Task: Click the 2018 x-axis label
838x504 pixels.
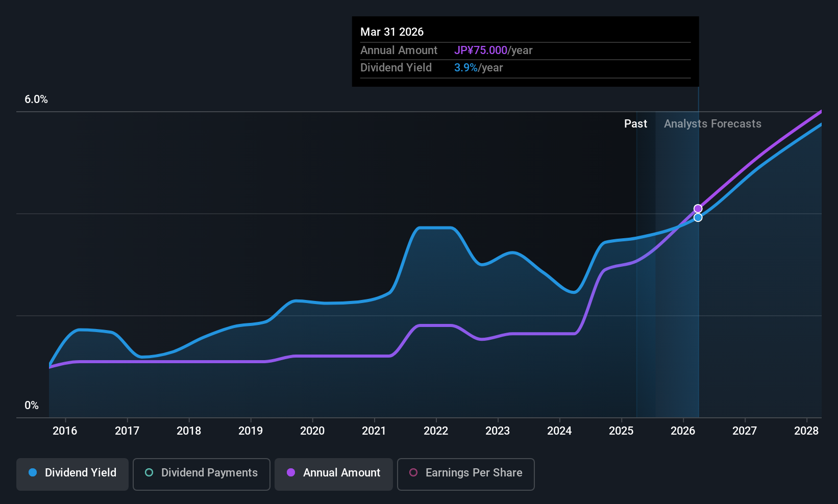Action: tap(189, 431)
